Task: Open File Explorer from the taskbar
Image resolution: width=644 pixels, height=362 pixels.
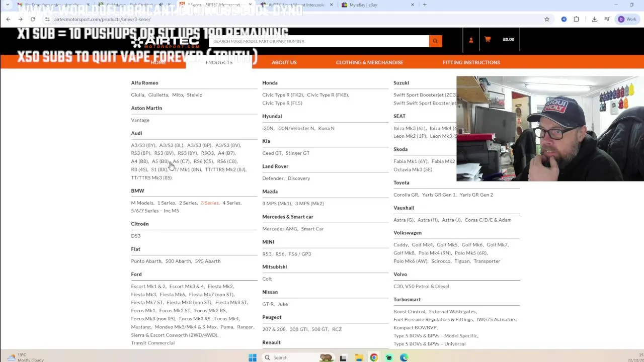Action: pos(359,357)
